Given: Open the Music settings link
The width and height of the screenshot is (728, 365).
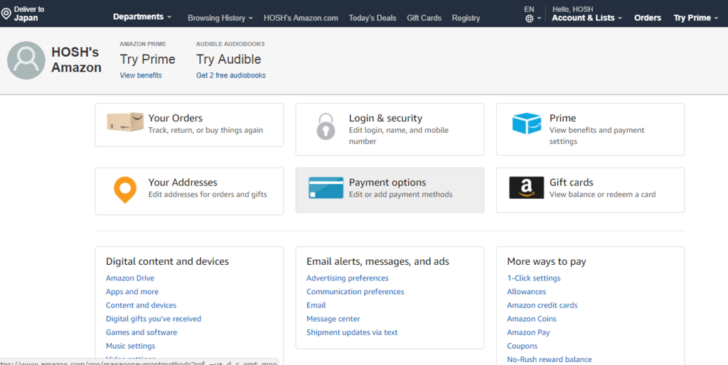Looking at the screenshot, I should (130, 346).
